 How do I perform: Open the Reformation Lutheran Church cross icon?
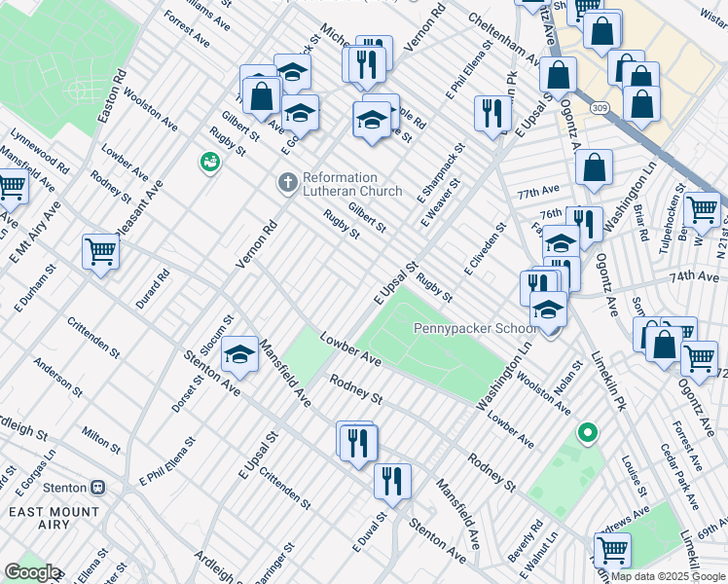tap(288, 183)
